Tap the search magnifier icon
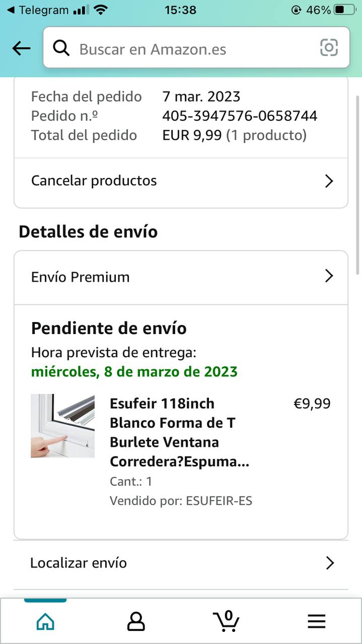 click(x=61, y=48)
